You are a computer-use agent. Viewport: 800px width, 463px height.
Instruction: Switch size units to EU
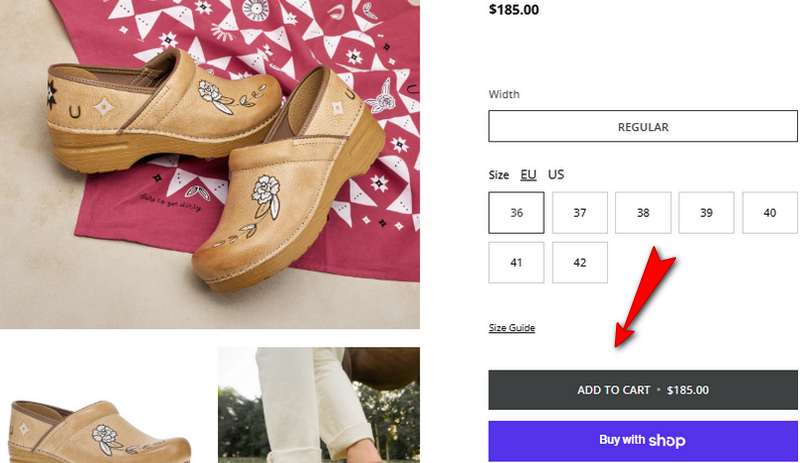[528, 174]
